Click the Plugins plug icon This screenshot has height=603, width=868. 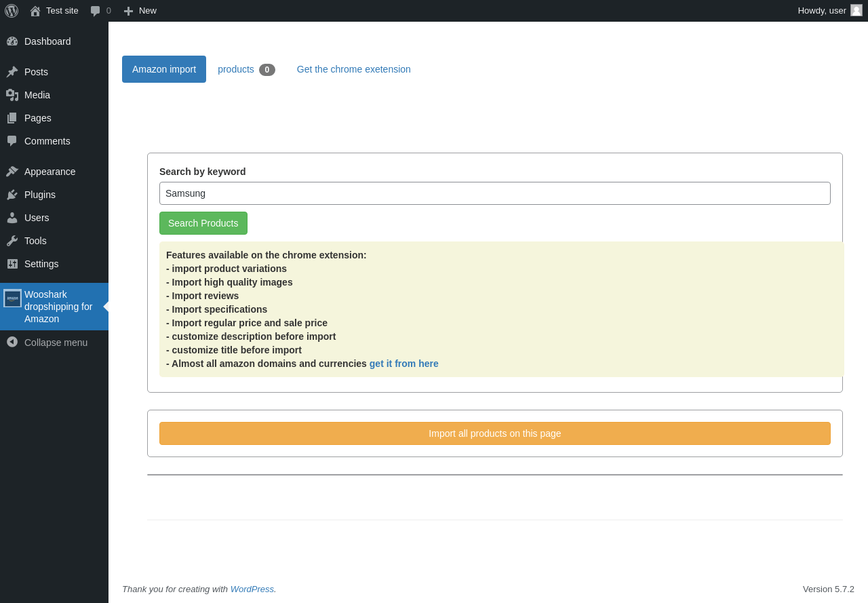pyautogui.click(x=12, y=195)
